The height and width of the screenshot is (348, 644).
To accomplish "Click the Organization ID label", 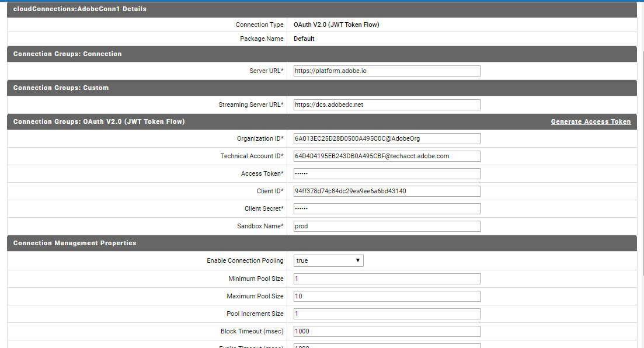I will pos(260,138).
